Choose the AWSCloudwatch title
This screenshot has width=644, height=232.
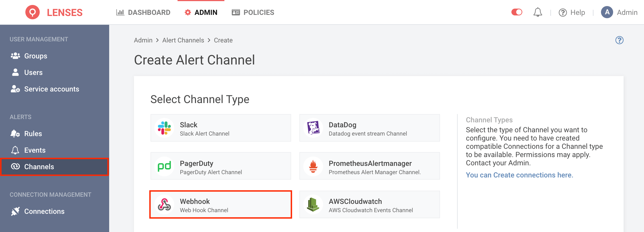coord(355,201)
